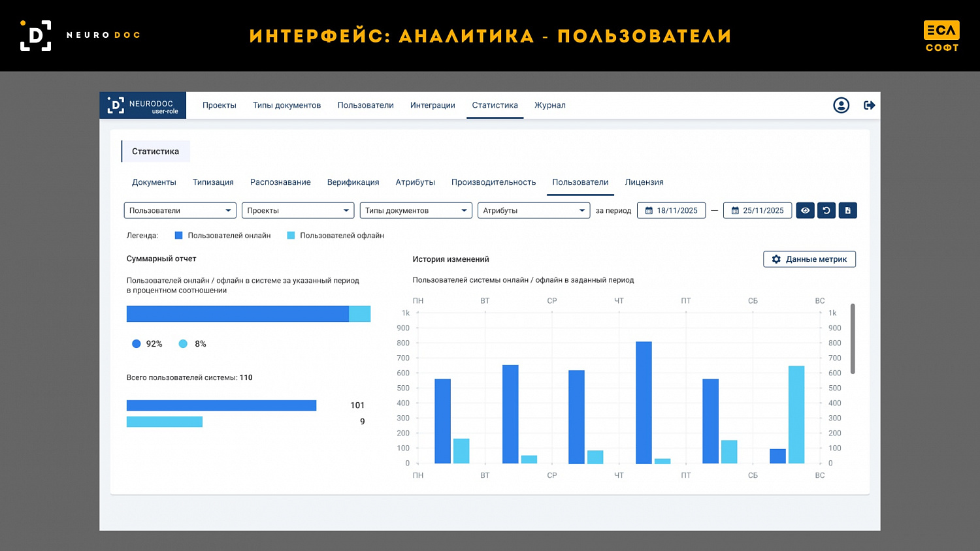Image resolution: width=980 pixels, height=551 pixels.
Task: Expand the Типы документов filter dropdown
Action: (x=416, y=210)
